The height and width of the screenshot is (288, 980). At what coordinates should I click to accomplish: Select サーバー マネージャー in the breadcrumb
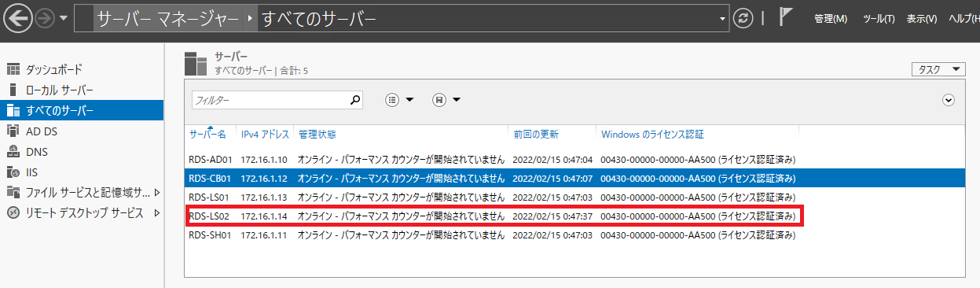(169, 18)
